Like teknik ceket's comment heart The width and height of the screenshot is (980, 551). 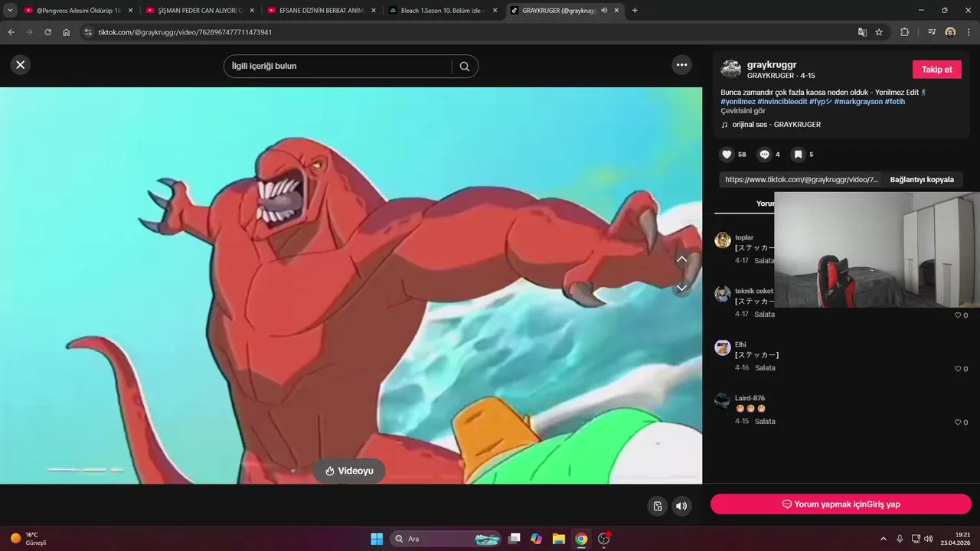957,315
